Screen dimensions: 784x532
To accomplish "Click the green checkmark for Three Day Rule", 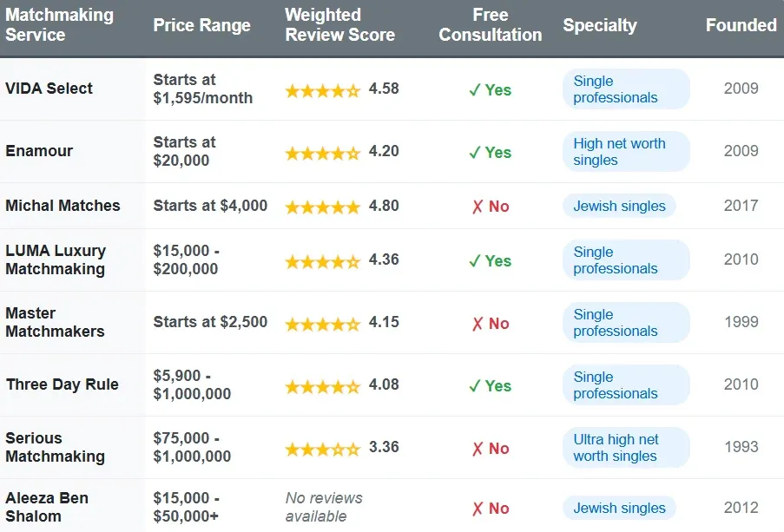I will [475, 385].
